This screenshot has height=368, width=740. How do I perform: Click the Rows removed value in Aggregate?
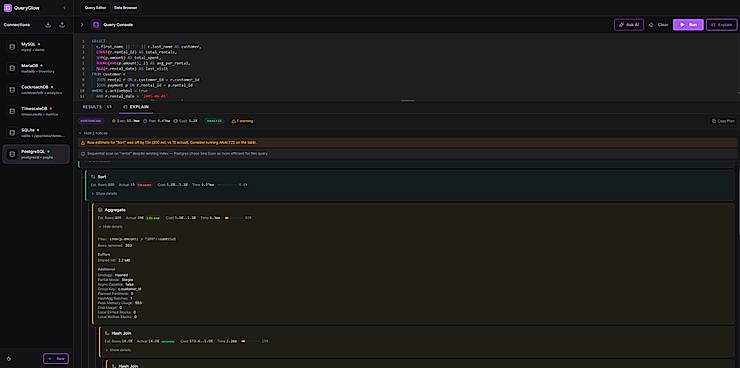click(128, 245)
